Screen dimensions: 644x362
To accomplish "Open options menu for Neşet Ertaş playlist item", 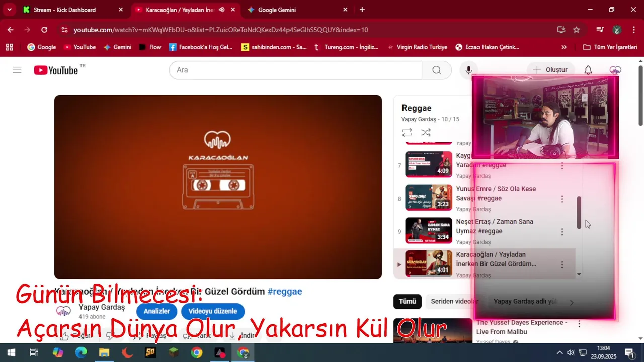I will 562,232.
